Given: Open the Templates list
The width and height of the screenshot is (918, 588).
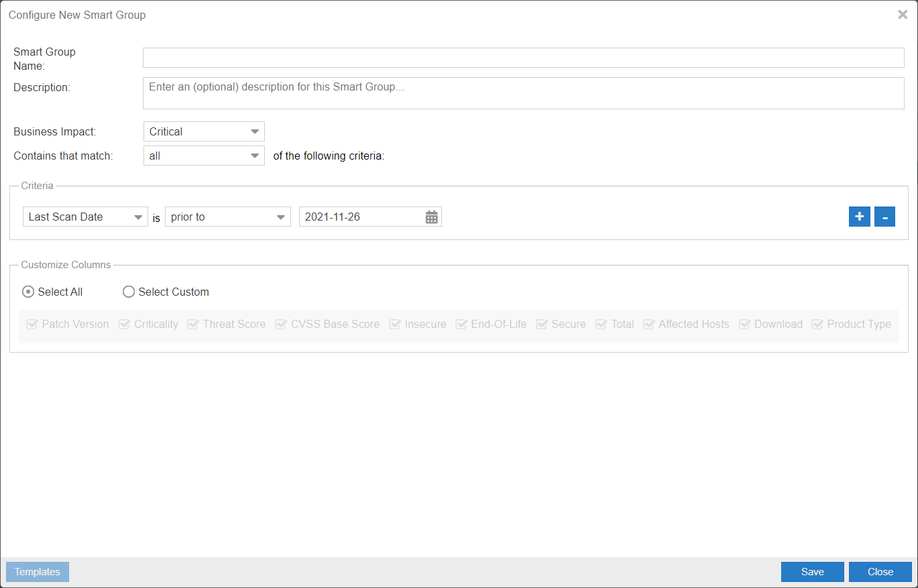Looking at the screenshot, I should [x=37, y=572].
